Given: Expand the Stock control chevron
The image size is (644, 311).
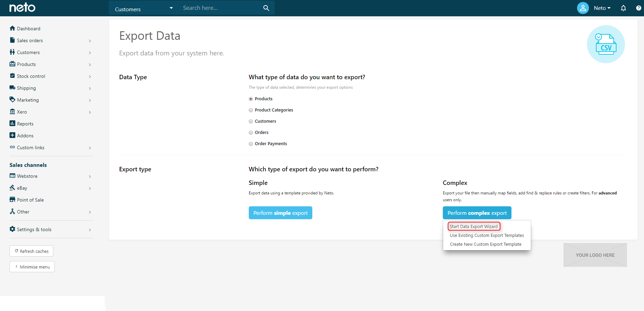Looking at the screenshot, I should 90,76.
